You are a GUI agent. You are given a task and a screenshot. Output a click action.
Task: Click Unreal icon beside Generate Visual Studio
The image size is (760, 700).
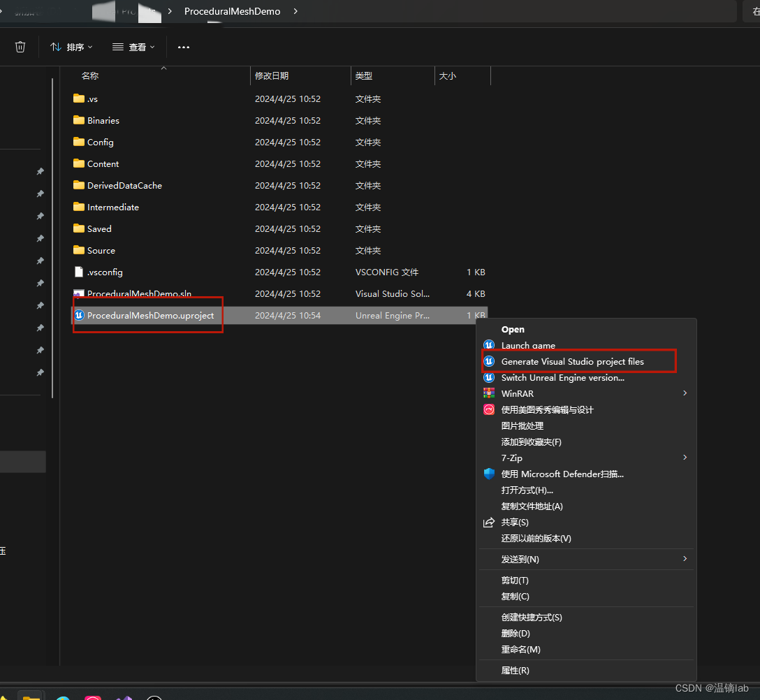click(489, 361)
